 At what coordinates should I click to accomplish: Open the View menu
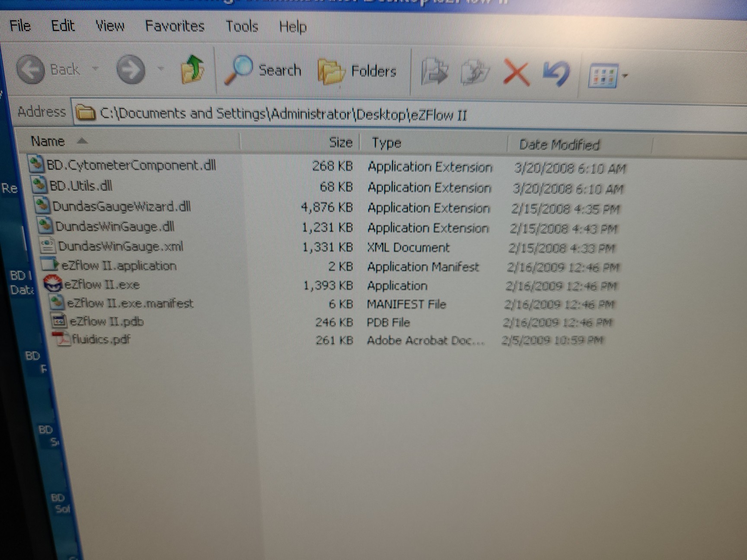coord(110,26)
